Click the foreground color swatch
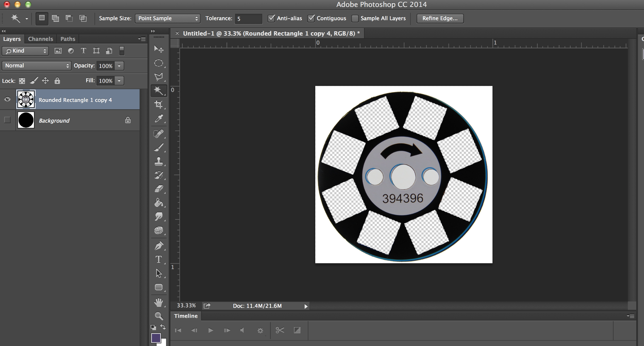Image resolution: width=644 pixels, height=346 pixels. [156, 338]
